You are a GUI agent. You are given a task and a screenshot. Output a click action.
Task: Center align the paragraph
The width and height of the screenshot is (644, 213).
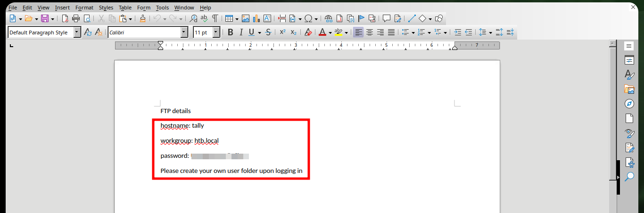[x=370, y=32]
